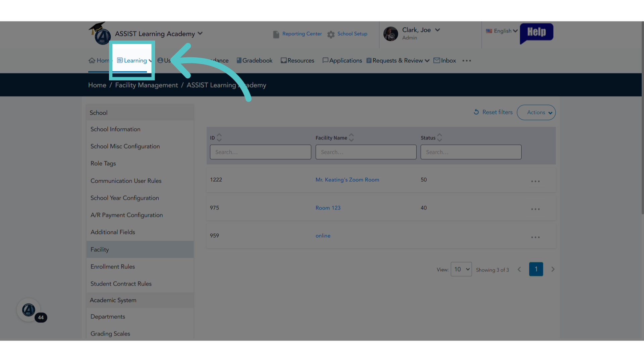
Task: Expand the Actions dropdown button
Action: (x=536, y=112)
